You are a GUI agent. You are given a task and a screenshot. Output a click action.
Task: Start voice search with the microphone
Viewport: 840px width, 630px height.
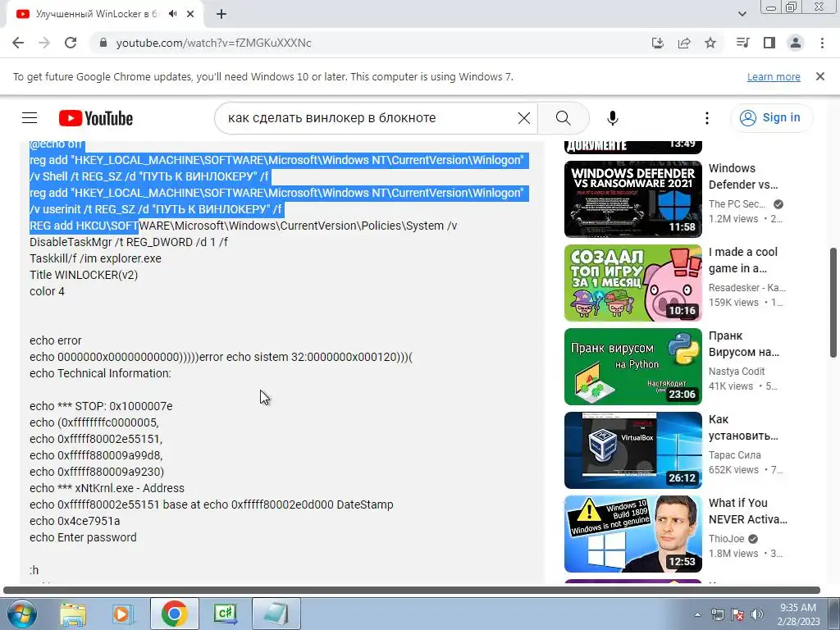(613, 118)
